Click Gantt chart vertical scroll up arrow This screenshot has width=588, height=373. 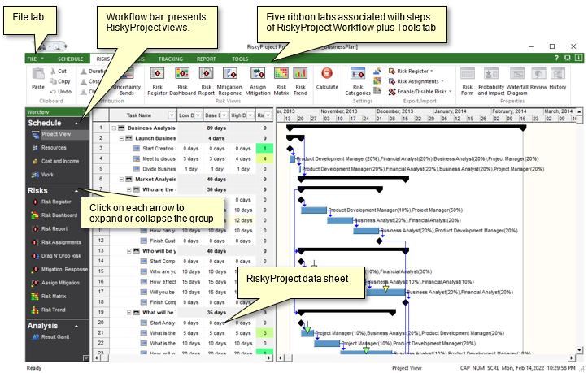point(579,111)
